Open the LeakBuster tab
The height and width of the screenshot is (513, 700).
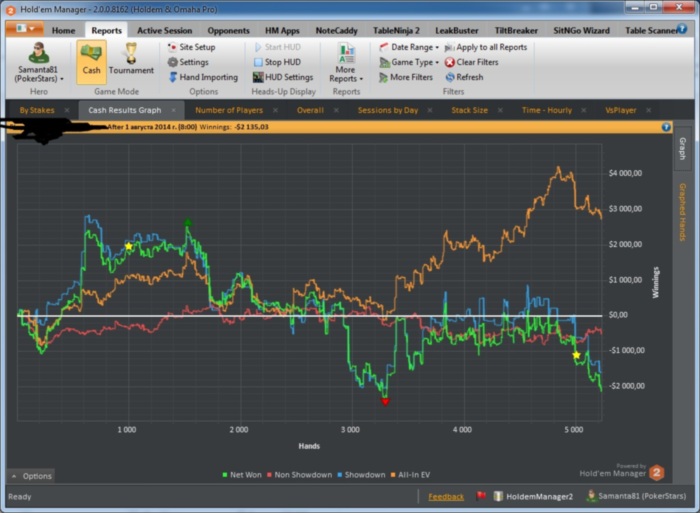(457, 30)
